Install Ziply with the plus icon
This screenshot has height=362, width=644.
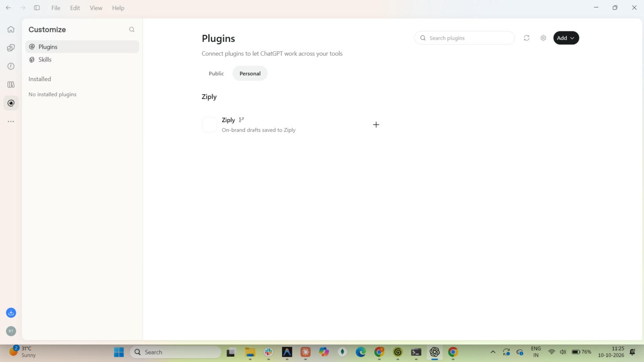[376, 125]
